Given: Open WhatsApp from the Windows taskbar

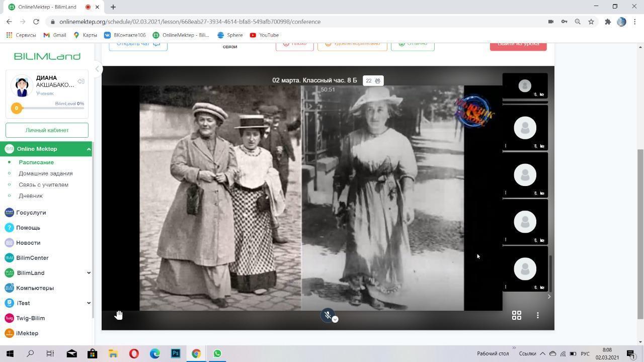Looking at the screenshot, I should 217,353.
